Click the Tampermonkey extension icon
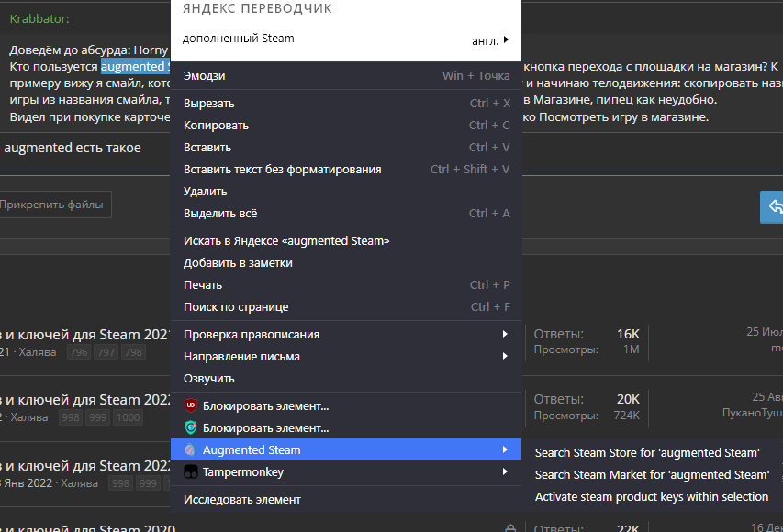The width and height of the screenshot is (783, 532). coord(191,471)
